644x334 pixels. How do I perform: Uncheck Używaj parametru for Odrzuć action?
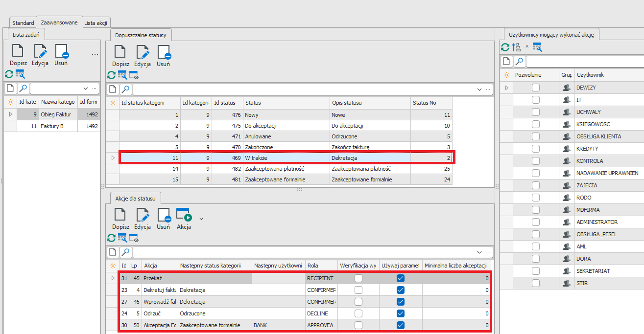[x=401, y=313]
